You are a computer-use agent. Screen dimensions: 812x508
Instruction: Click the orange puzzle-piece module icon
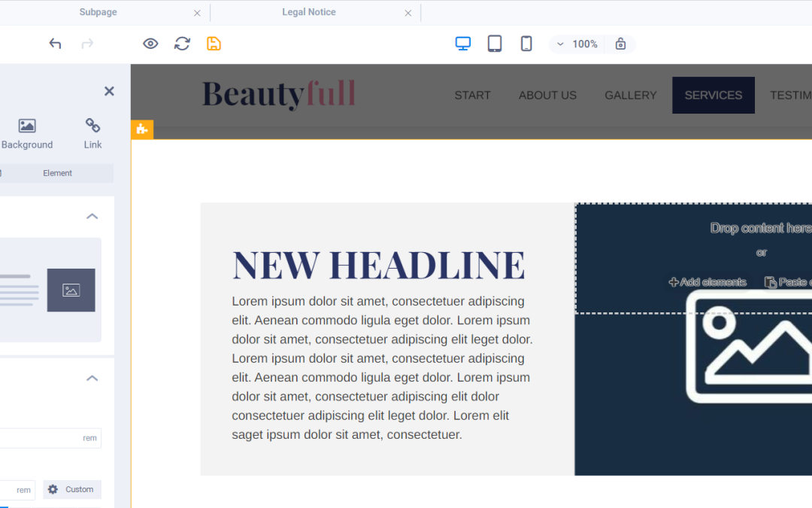[x=142, y=129]
